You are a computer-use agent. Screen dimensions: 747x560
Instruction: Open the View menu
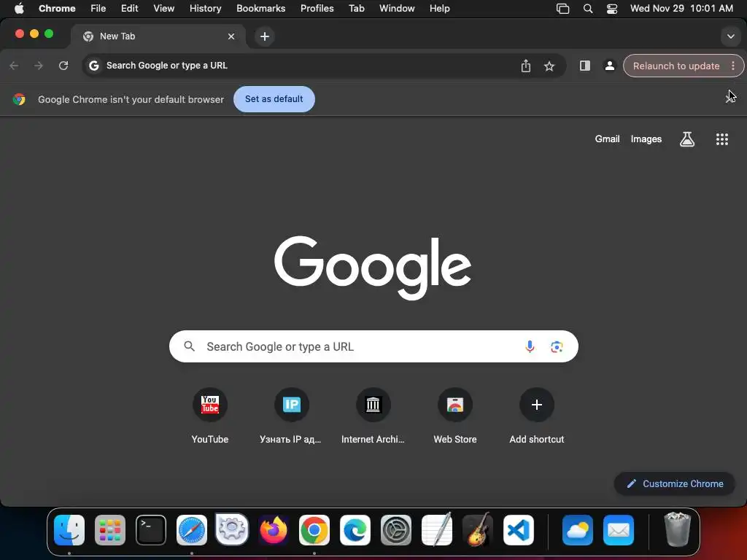pos(163,8)
